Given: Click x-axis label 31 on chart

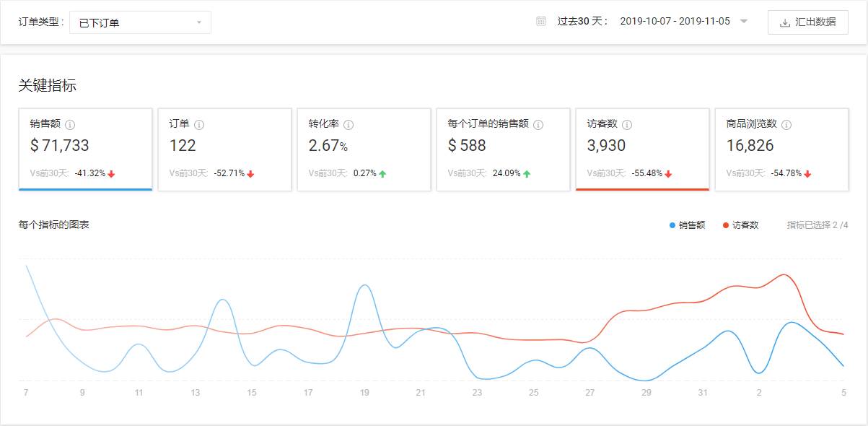Looking at the screenshot, I should pos(703,393).
